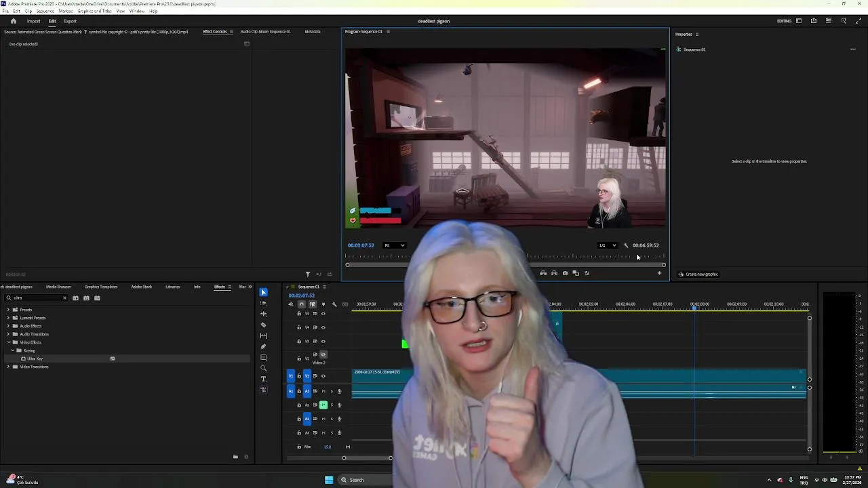Click the accelerated effects filter badge

pos(75,298)
